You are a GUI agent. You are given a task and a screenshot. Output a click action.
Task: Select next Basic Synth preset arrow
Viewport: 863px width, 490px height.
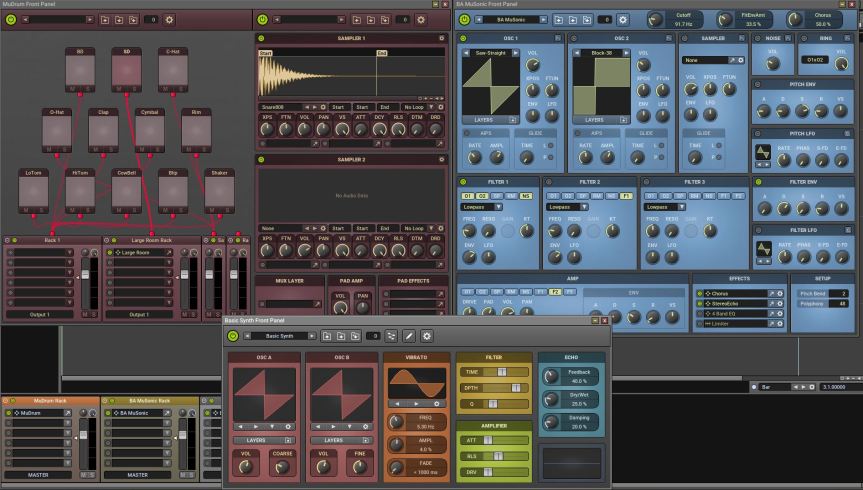click(x=312, y=336)
